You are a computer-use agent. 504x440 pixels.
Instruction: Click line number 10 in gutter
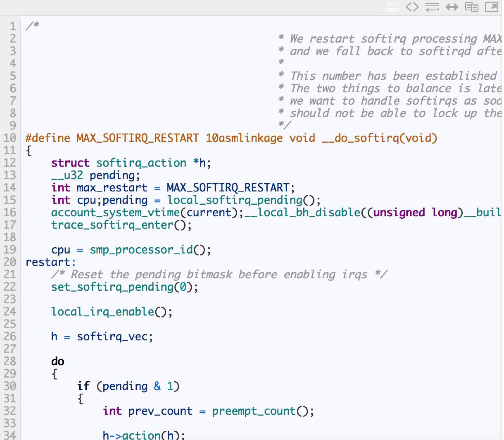point(10,138)
